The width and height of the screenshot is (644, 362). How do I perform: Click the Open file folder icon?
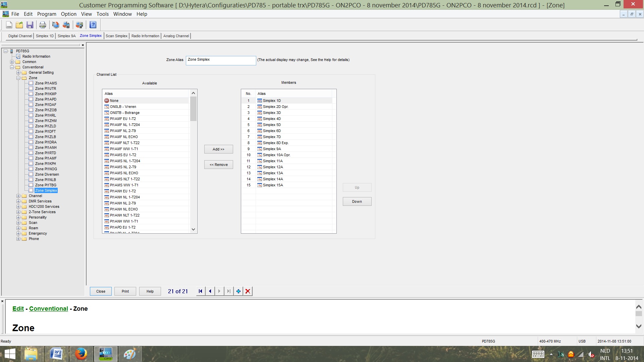19,25
